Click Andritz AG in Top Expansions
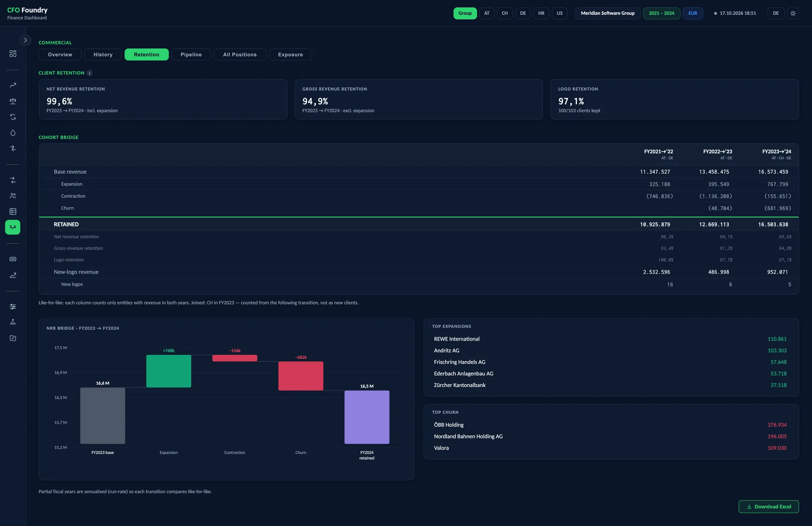This screenshot has width=812, height=526. pos(447,350)
